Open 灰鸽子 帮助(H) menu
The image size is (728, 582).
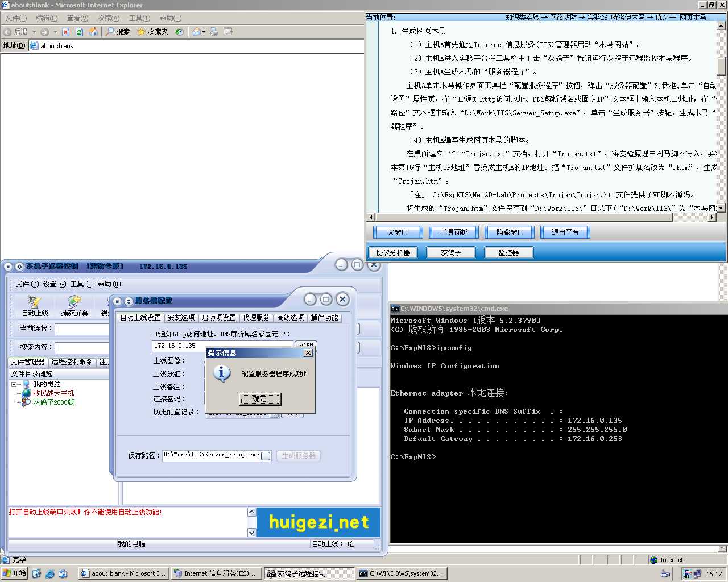109,284
